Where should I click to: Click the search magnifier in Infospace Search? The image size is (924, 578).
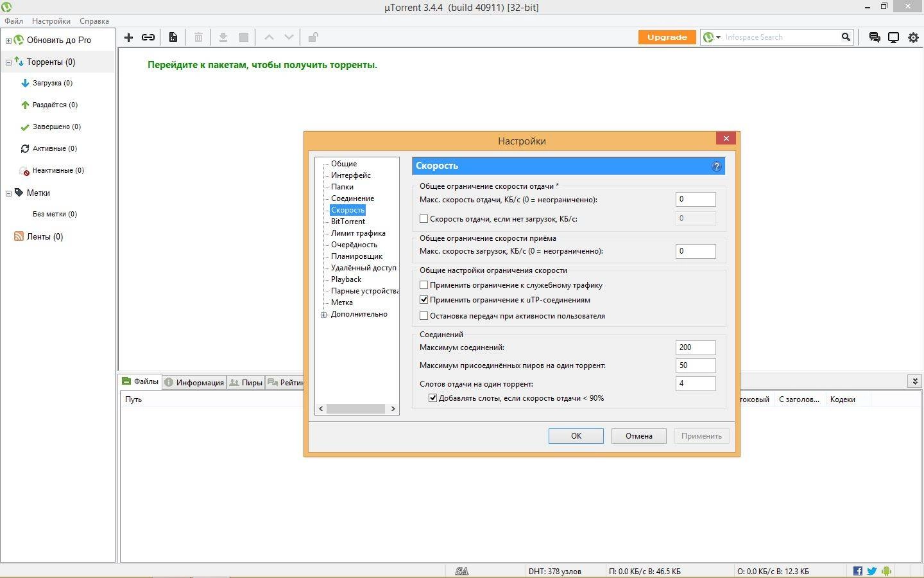coord(846,37)
